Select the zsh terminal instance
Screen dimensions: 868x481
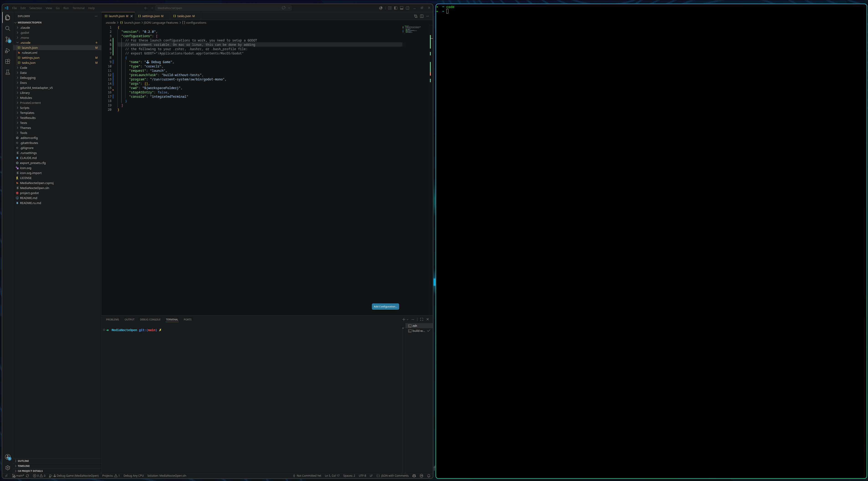pos(419,326)
